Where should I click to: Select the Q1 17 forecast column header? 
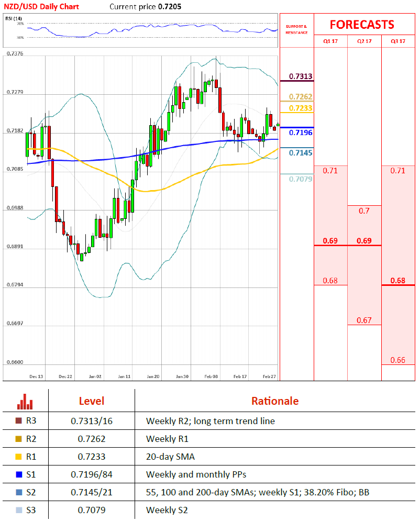pos(330,41)
